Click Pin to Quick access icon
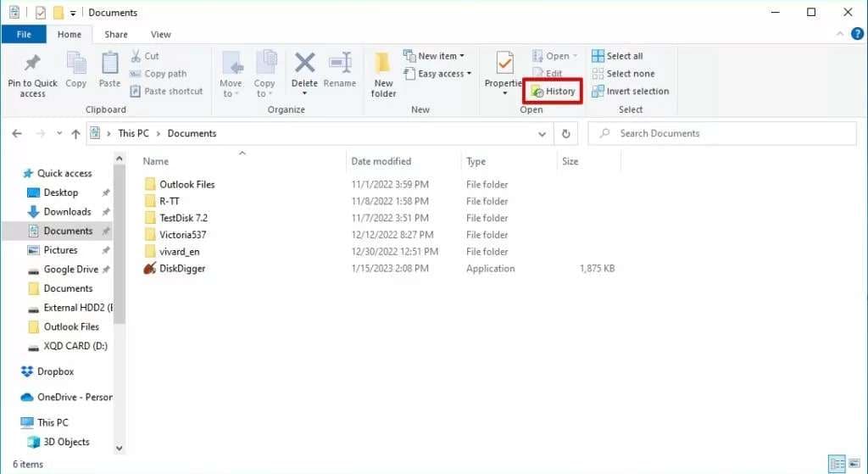The width and height of the screenshot is (868, 474). pyautogui.click(x=32, y=63)
